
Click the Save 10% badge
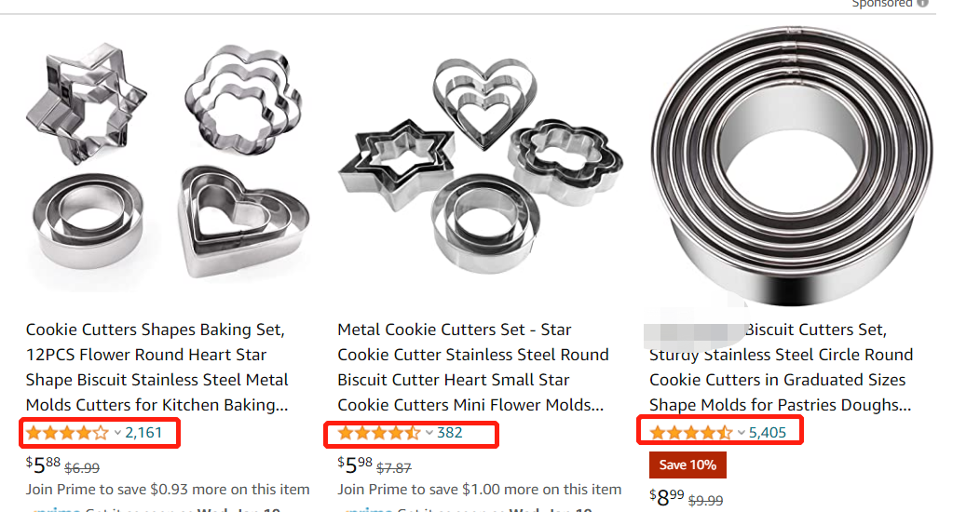[687, 465]
